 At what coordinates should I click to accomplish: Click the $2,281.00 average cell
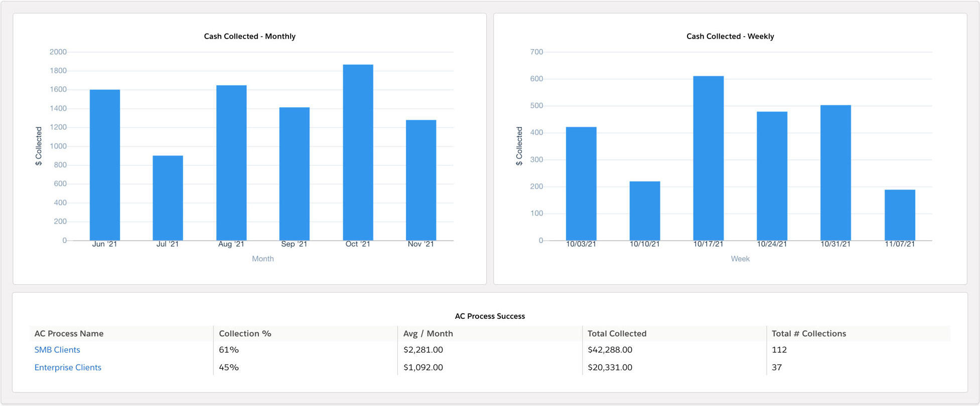point(423,350)
